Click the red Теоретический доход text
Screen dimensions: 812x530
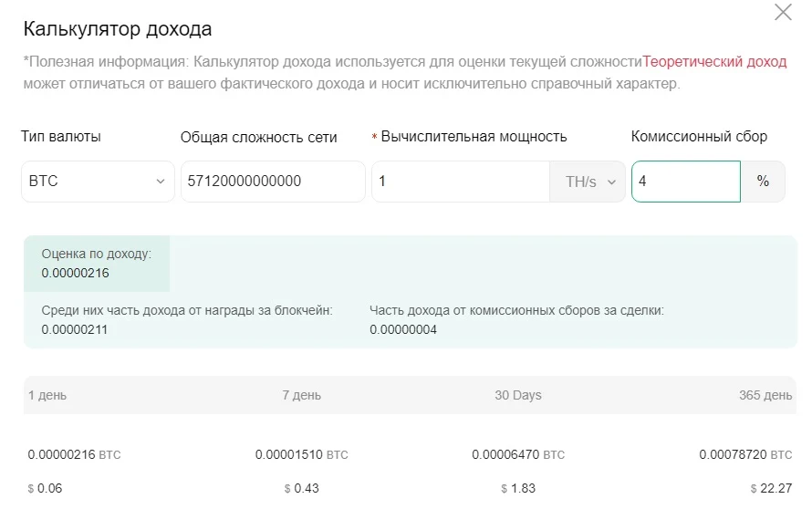(x=714, y=62)
